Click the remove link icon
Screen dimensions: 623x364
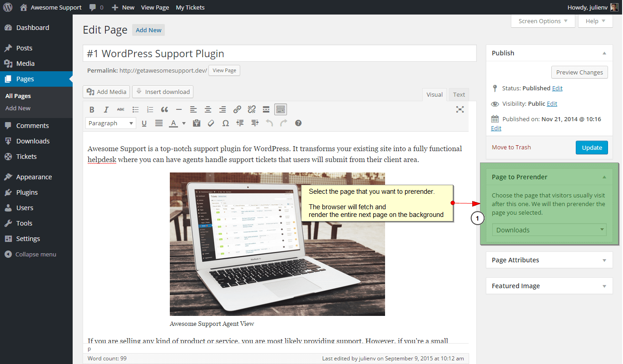pyautogui.click(x=252, y=109)
